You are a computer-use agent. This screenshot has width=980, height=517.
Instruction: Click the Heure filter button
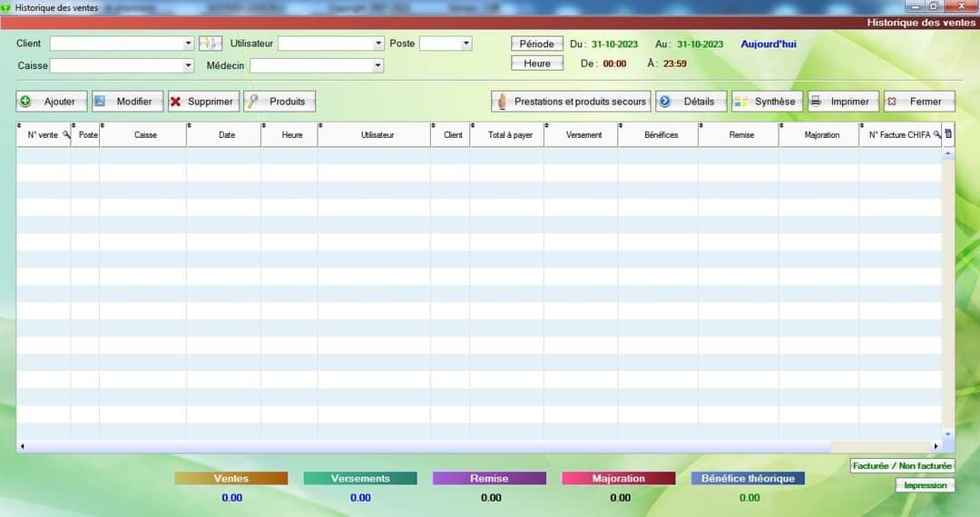[x=537, y=63]
